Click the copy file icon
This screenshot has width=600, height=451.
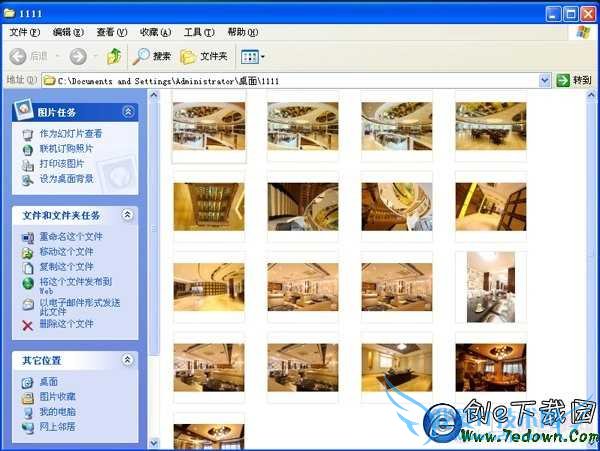(28, 268)
